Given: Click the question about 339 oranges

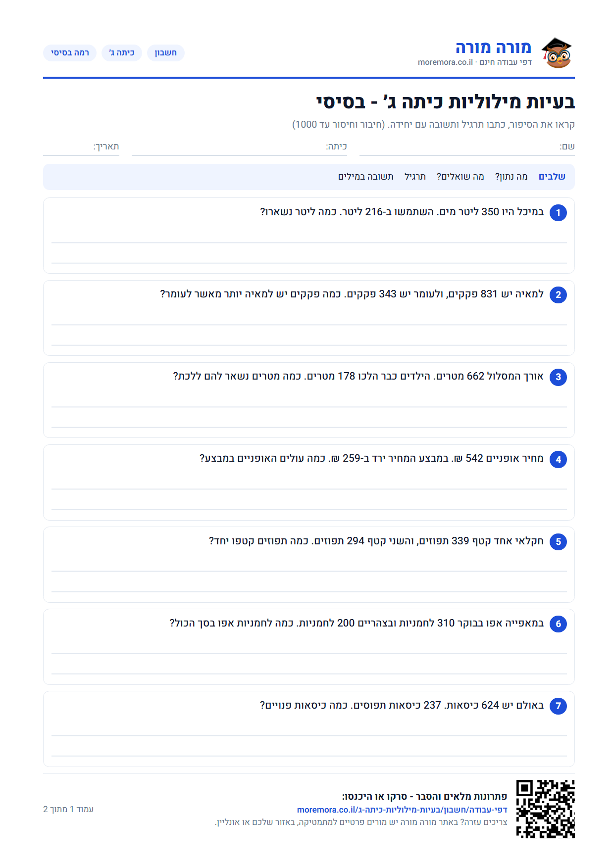Looking at the screenshot, I should click(x=376, y=540).
